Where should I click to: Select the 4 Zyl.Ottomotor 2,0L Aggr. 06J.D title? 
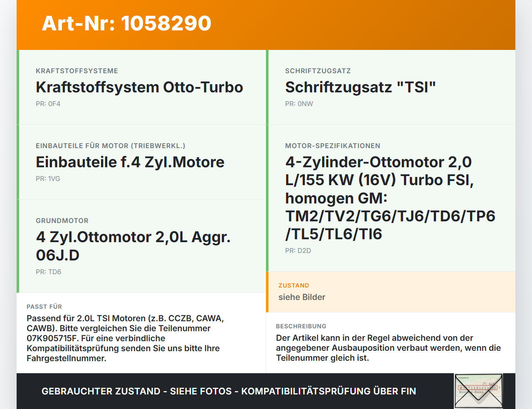tap(133, 246)
